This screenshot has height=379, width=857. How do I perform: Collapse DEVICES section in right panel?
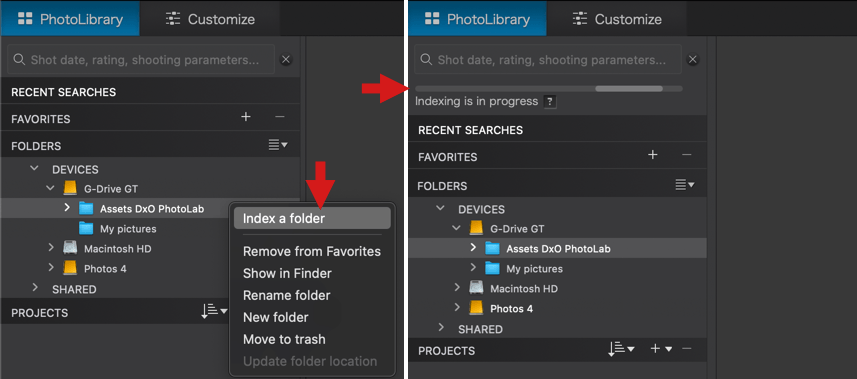point(441,209)
